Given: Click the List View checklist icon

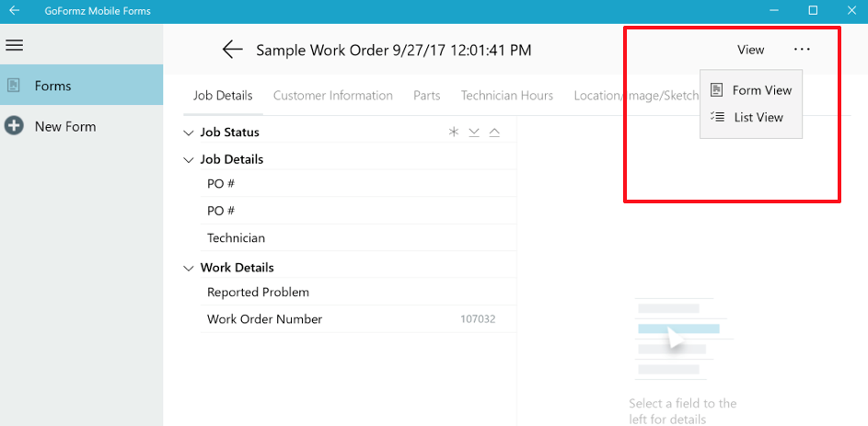Looking at the screenshot, I should tap(717, 117).
